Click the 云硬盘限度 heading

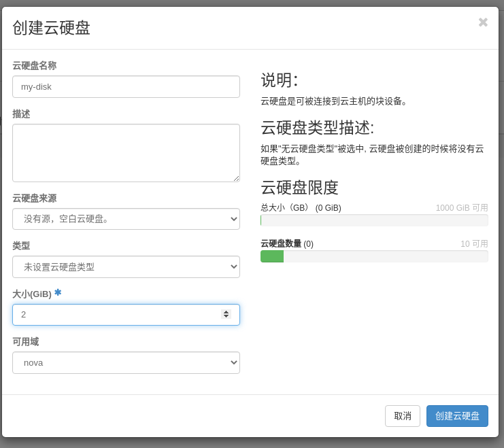point(299,188)
